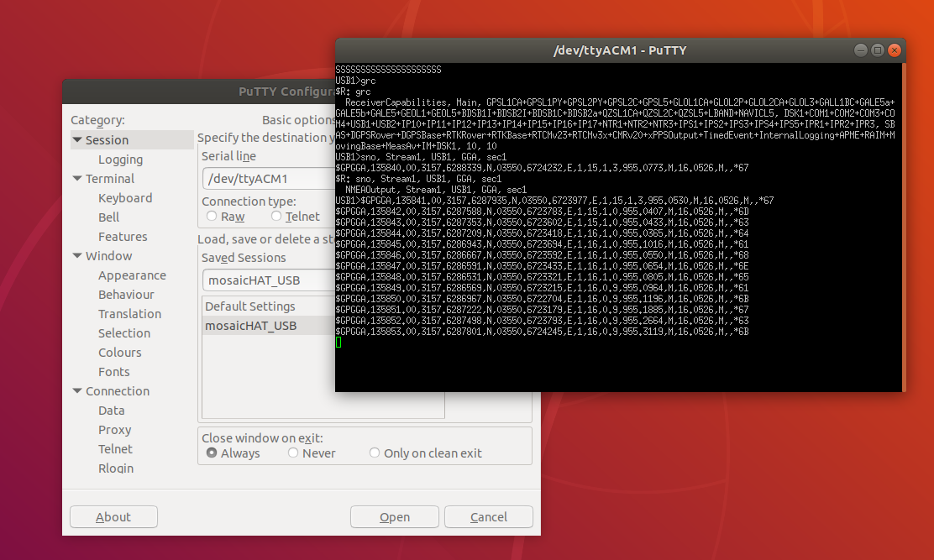Click the $GPGGA,135853.00 terminal line

[542, 332]
